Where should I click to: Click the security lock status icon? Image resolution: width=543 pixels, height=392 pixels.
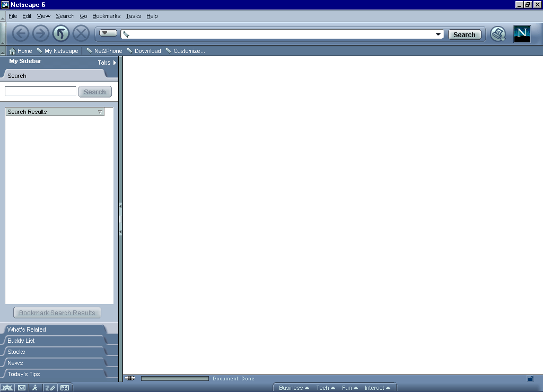coord(530,379)
